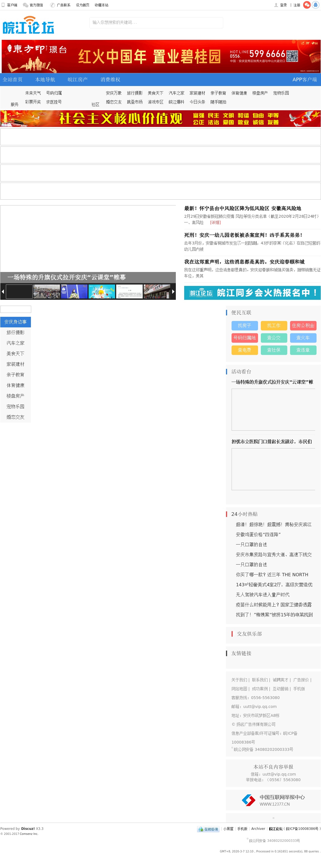Viewport: 321px width, 868px height.
Task: Click the 登录 login link
Action: tap(283, 5)
